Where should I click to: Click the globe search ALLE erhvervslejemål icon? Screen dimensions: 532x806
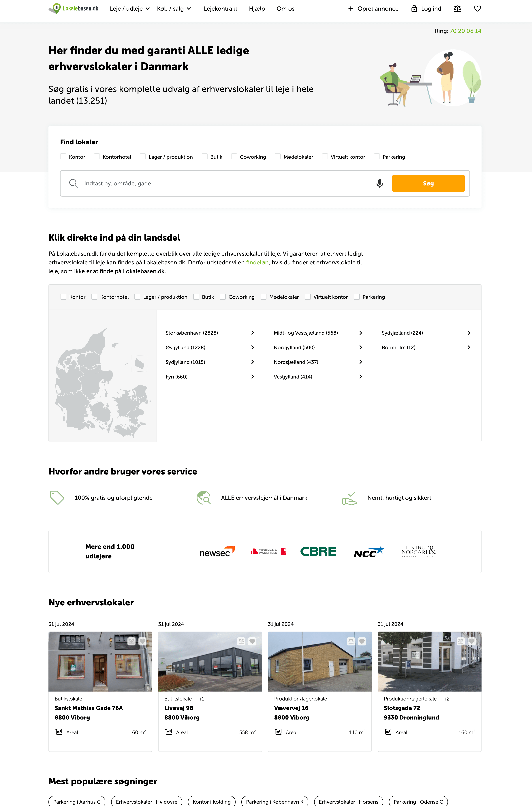[x=204, y=498]
